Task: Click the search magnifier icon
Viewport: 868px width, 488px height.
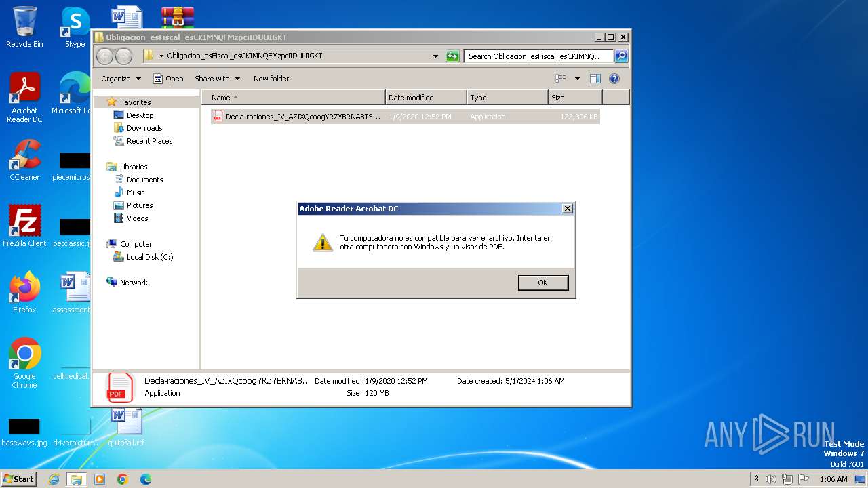Action: point(620,56)
